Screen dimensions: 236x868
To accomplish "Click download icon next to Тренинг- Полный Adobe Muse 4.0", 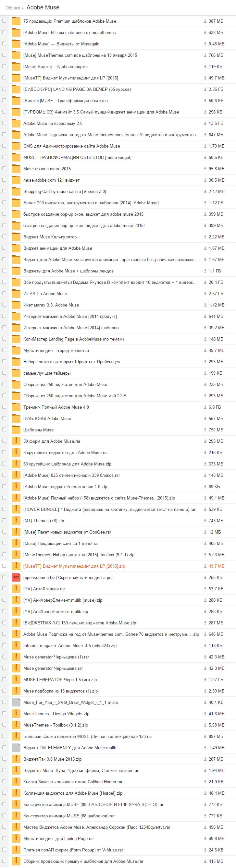I will [x=205, y=407].
